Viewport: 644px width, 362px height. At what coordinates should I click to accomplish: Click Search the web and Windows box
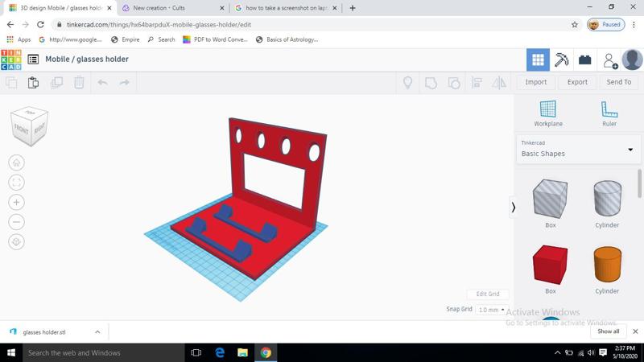tap(103, 352)
